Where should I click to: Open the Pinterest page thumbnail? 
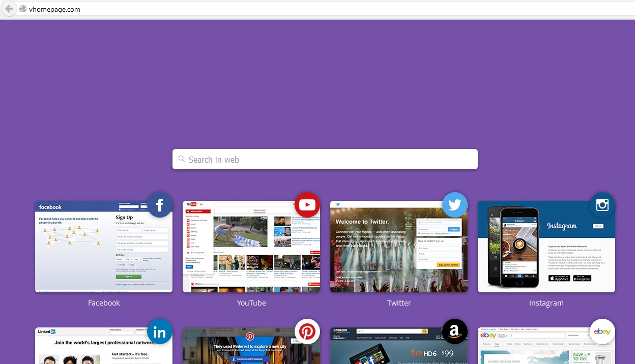[x=251, y=346]
